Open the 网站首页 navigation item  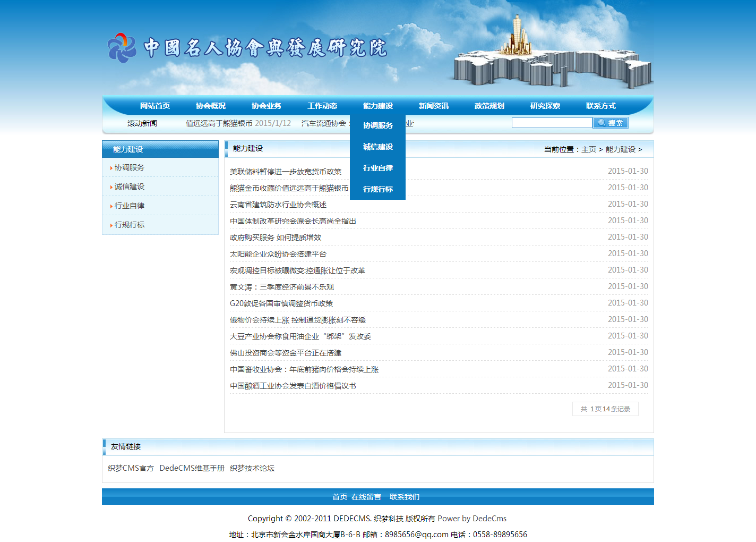pyautogui.click(x=155, y=106)
